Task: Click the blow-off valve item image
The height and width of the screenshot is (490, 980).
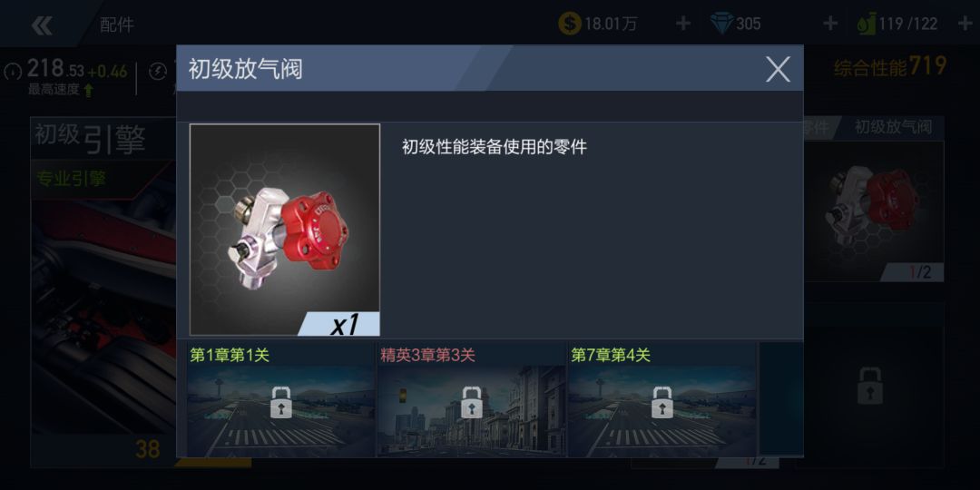Action: (284, 230)
